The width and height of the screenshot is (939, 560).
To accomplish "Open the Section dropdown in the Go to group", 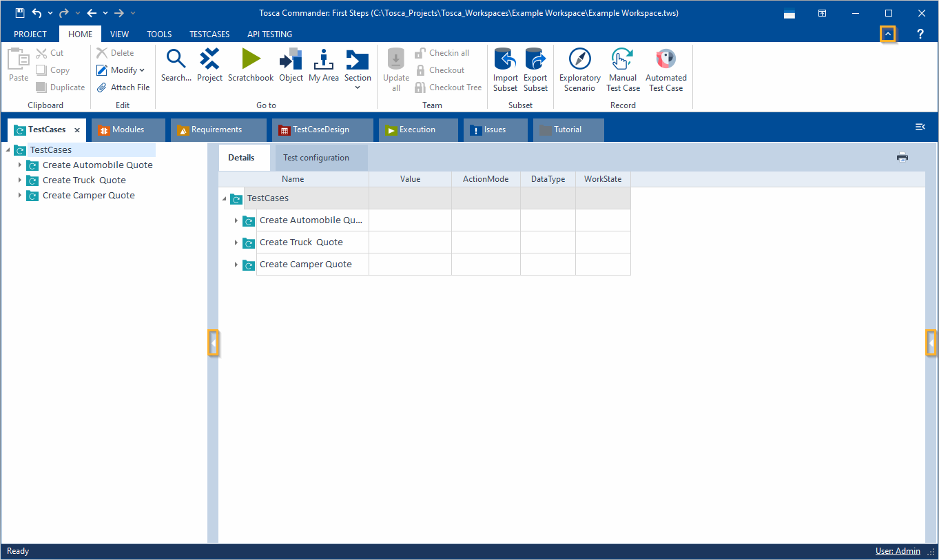I will (x=358, y=79).
